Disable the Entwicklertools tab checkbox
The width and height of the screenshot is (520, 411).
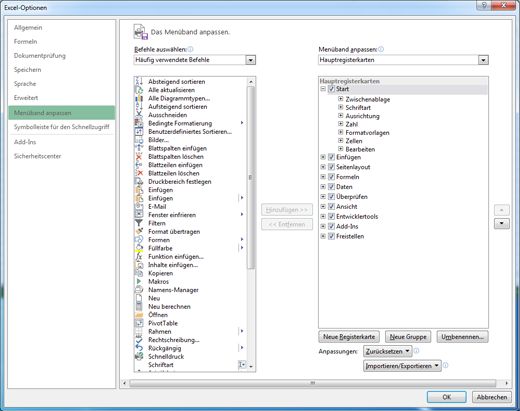click(x=331, y=216)
